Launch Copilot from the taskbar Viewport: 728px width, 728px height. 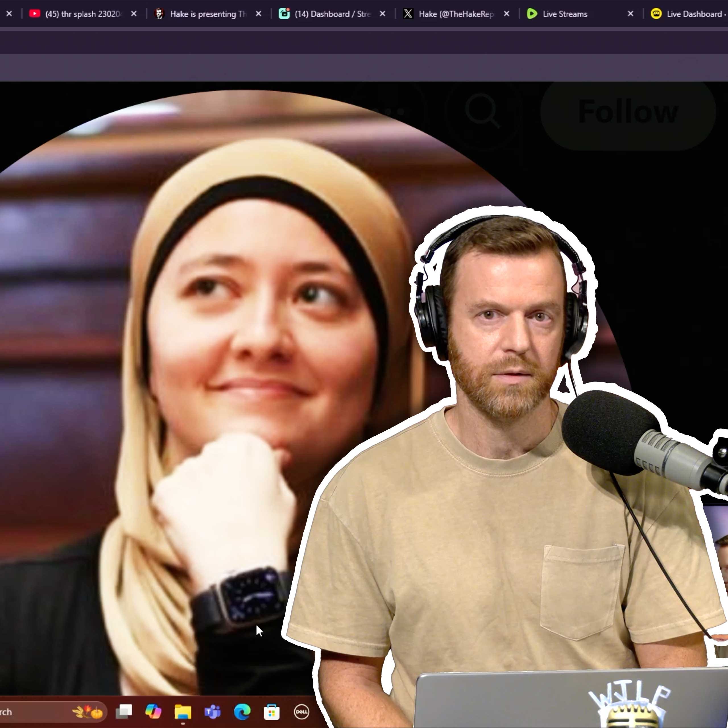pos(153,712)
